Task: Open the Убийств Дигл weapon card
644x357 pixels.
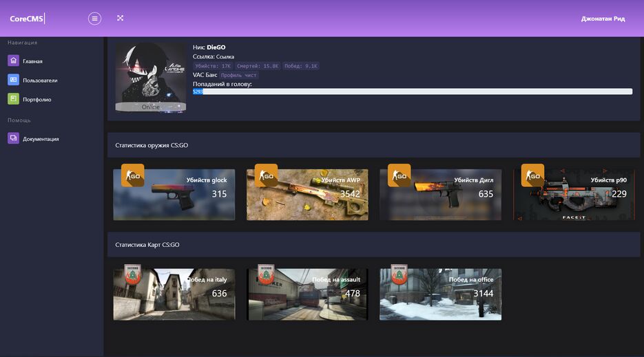Action: click(x=440, y=195)
